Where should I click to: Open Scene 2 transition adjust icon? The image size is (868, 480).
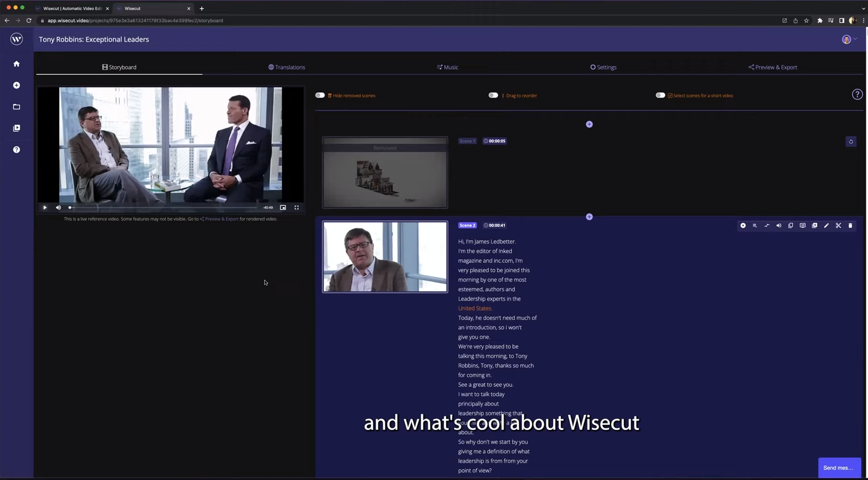pyautogui.click(x=767, y=226)
